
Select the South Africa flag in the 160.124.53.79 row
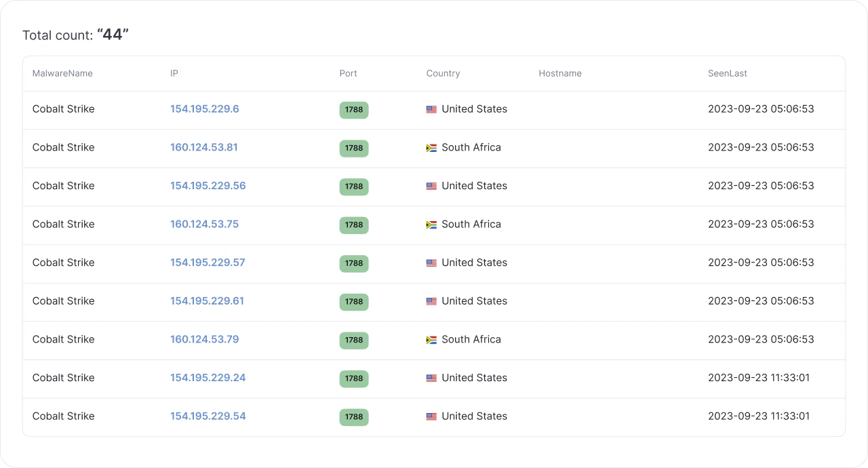431,340
